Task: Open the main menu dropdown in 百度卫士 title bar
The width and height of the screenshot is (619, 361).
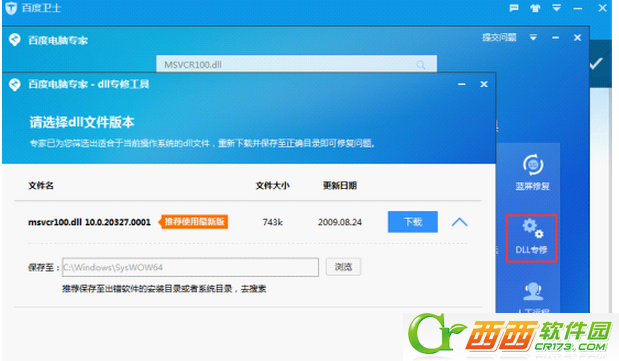Action: (x=556, y=8)
